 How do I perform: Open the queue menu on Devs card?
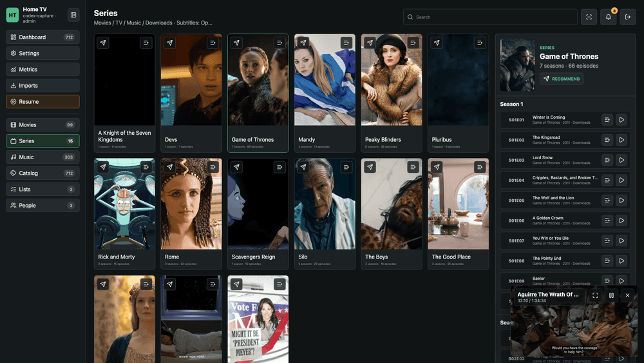tap(213, 43)
